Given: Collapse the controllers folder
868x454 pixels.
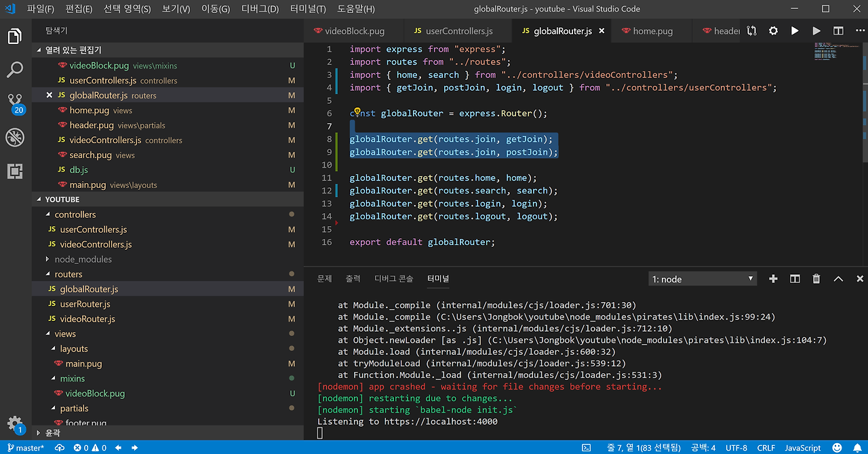Looking at the screenshot, I should point(75,214).
